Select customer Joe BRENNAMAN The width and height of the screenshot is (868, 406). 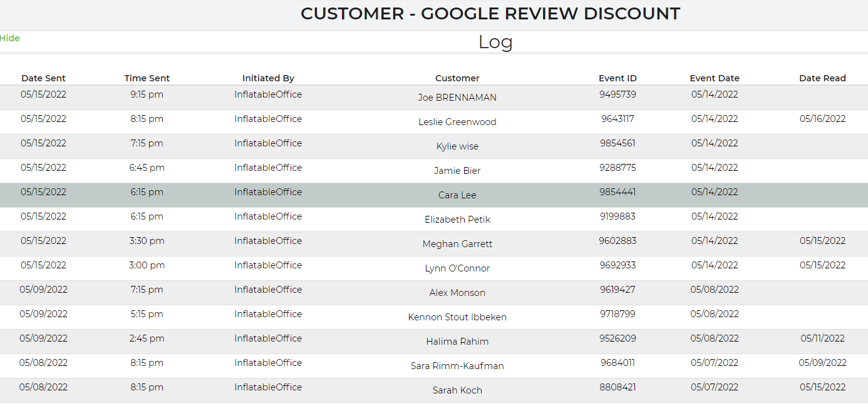click(457, 98)
